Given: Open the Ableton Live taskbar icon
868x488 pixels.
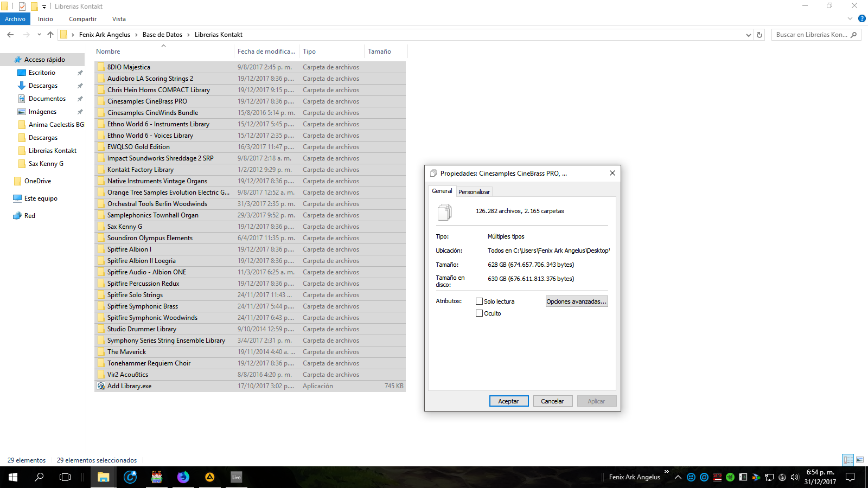Looking at the screenshot, I should [x=237, y=477].
